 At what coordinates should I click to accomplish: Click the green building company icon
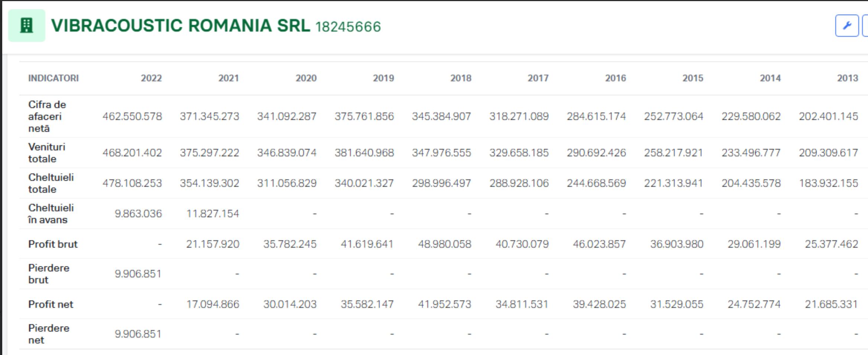click(x=27, y=26)
